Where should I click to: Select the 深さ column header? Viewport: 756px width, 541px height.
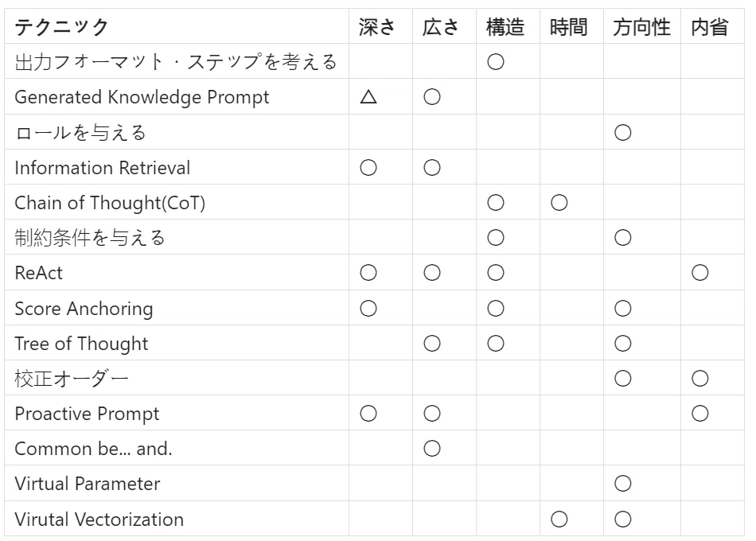tap(377, 27)
